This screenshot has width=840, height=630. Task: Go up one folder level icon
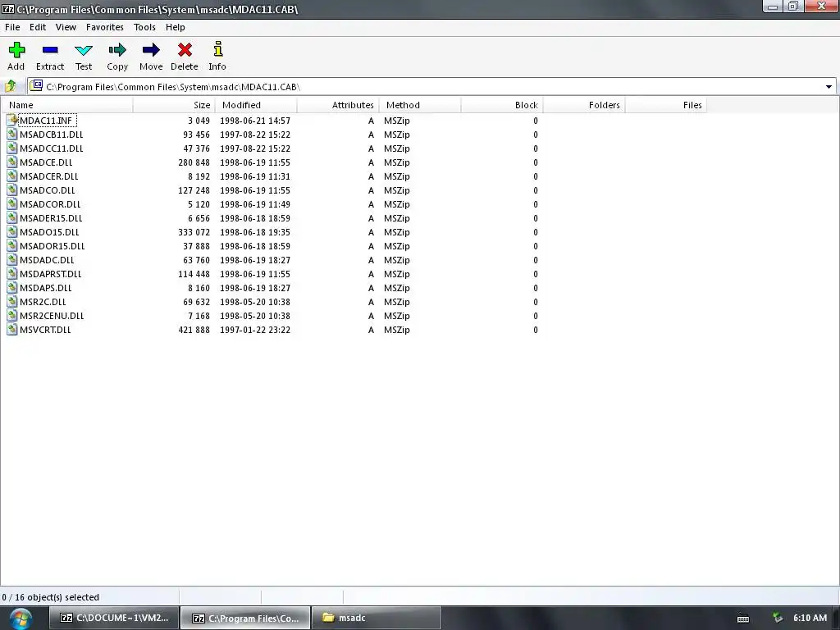click(x=10, y=86)
